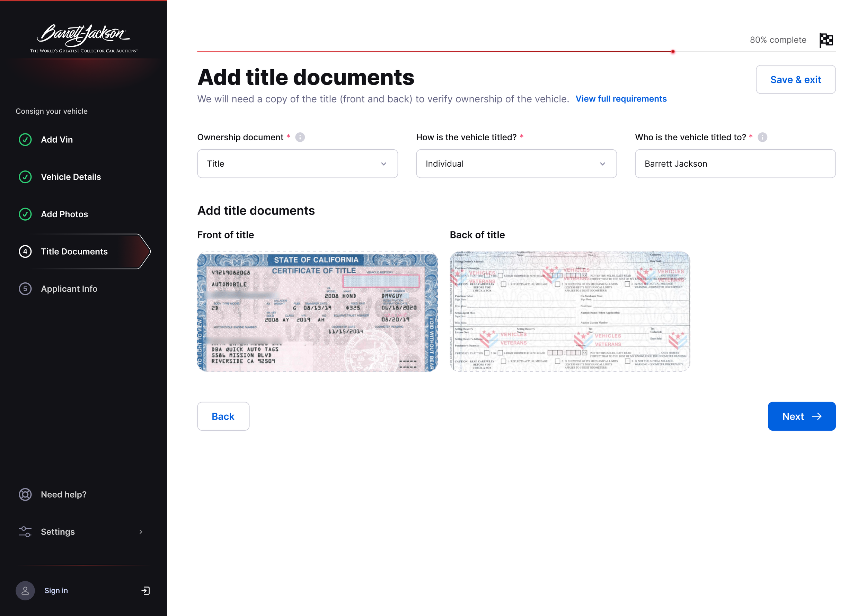Click the Add Vin green checkmark icon
This screenshot has width=866, height=616.
[x=25, y=140]
